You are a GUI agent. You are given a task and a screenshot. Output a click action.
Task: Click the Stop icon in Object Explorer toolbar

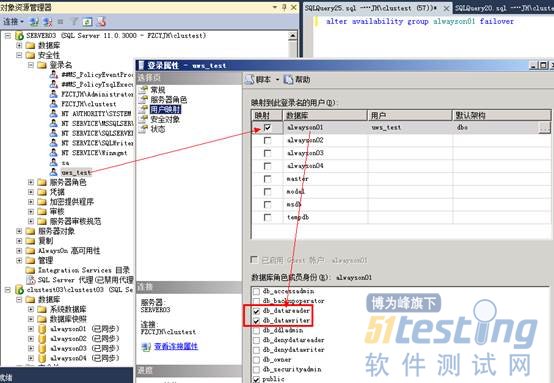click(x=61, y=22)
